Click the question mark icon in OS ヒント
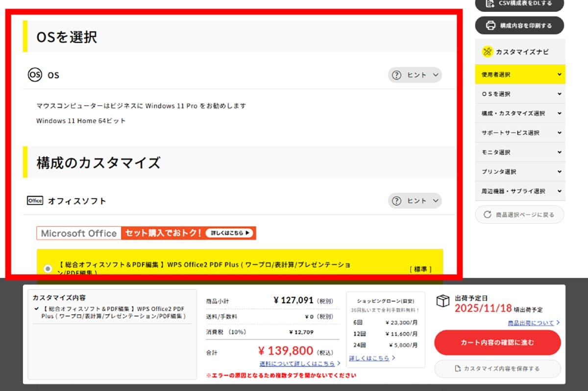 397,75
